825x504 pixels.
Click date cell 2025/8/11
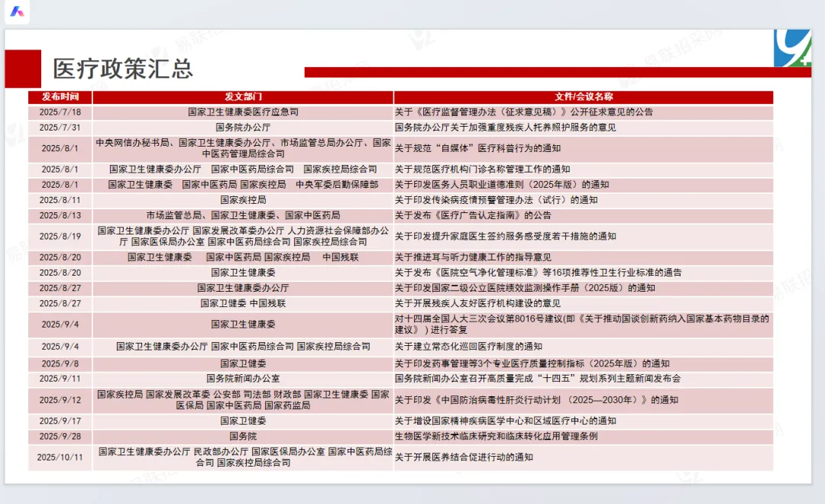pos(60,200)
